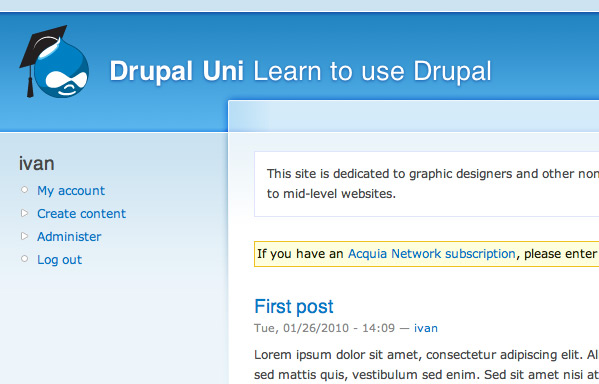The height and width of the screenshot is (384, 599).
Task: Click the bullet icon beside Log out
Action: click(x=24, y=259)
